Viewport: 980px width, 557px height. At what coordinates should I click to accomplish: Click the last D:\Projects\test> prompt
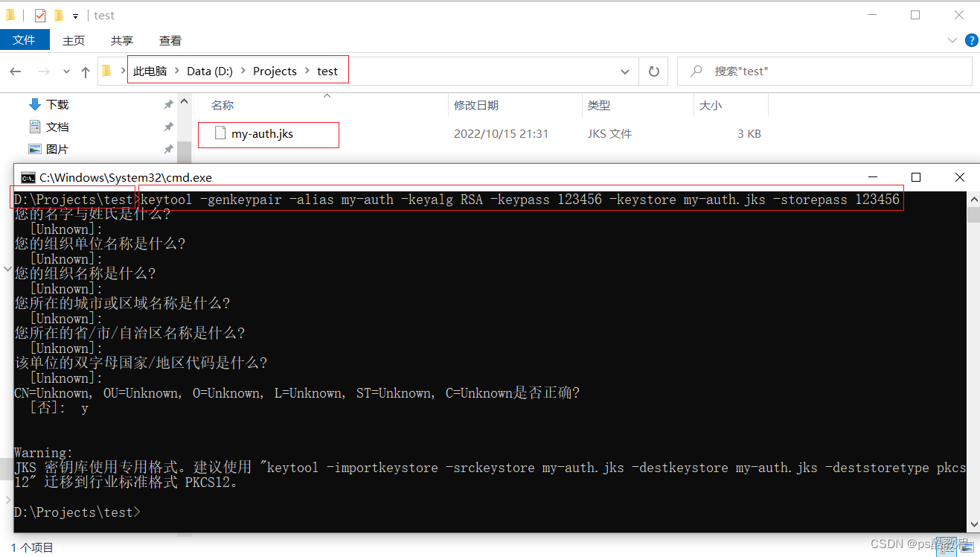pyautogui.click(x=77, y=512)
